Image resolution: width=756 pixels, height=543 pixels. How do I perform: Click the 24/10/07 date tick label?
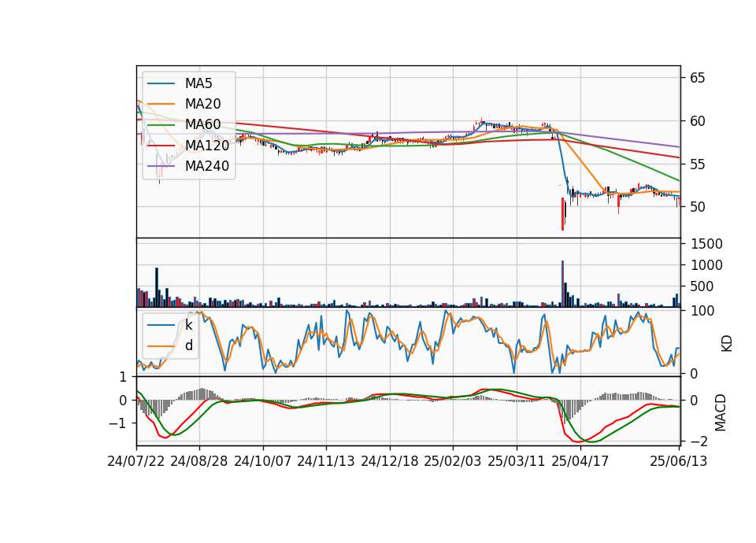pyautogui.click(x=263, y=461)
